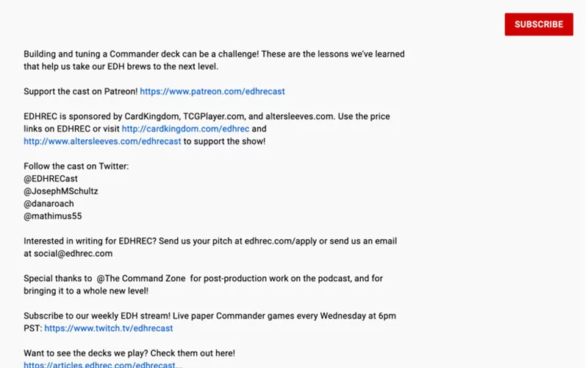Click the 'Follow the cast on Twitter:' line
The width and height of the screenshot is (588, 368).
pyautogui.click(x=76, y=166)
